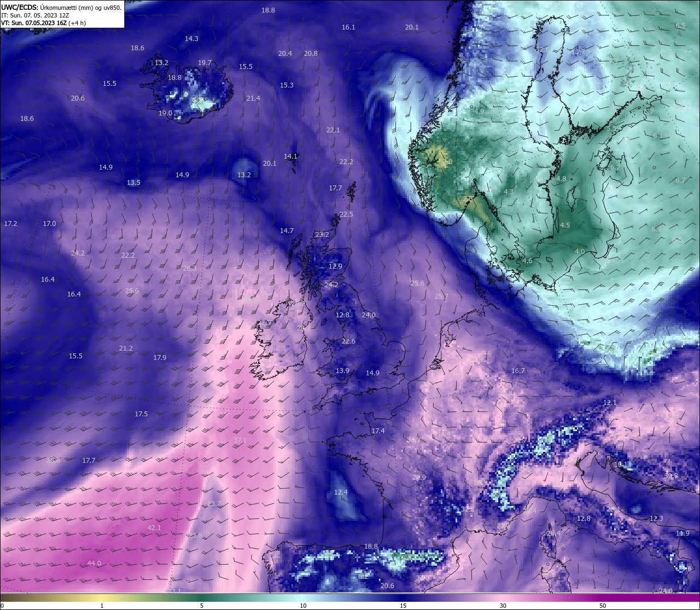Click the 13.5 value south of Iceland
Viewport: 700px width, 610px height.
pyautogui.click(x=133, y=182)
